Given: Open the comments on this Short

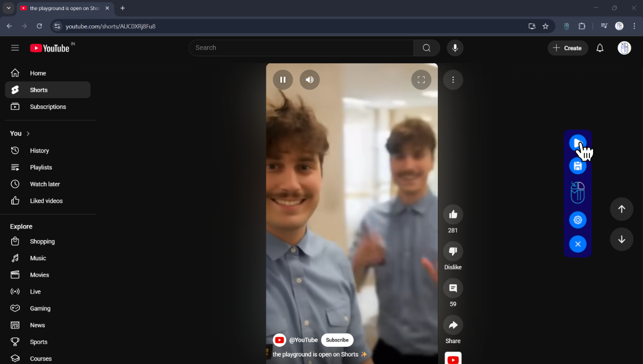Looking at the screenshot, I should 453,289.
